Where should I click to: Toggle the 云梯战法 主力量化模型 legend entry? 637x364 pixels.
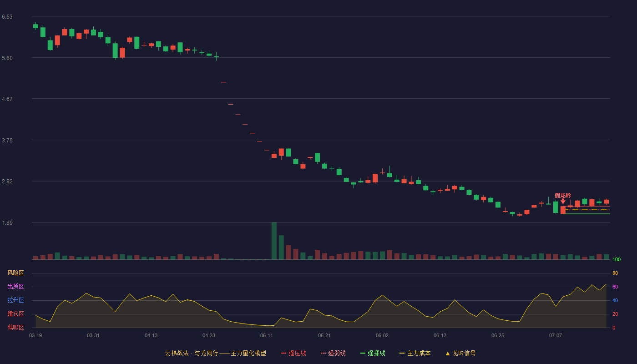(x=215, y=353)
